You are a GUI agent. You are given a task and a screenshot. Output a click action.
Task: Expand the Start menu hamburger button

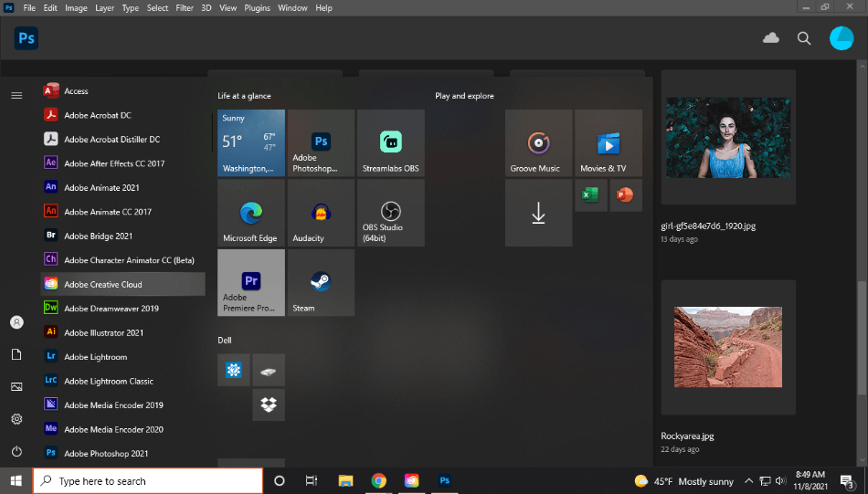[x=16, y=96]
